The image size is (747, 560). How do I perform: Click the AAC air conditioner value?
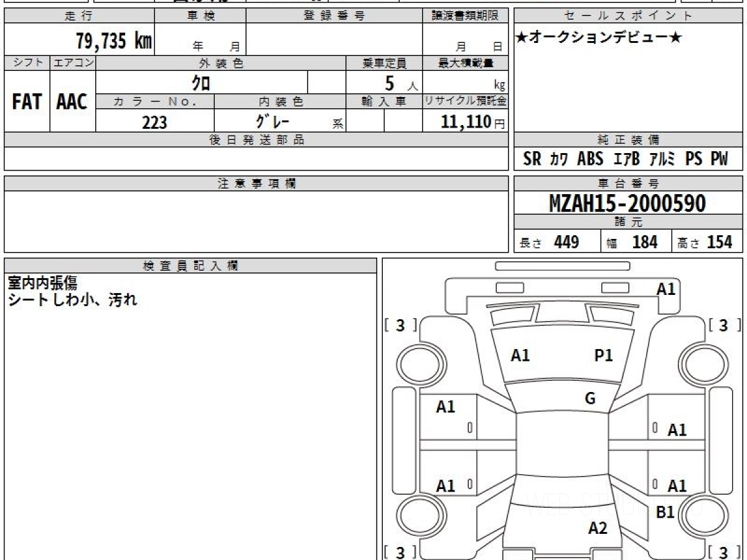pyautogui.click(x=72, y=101)
